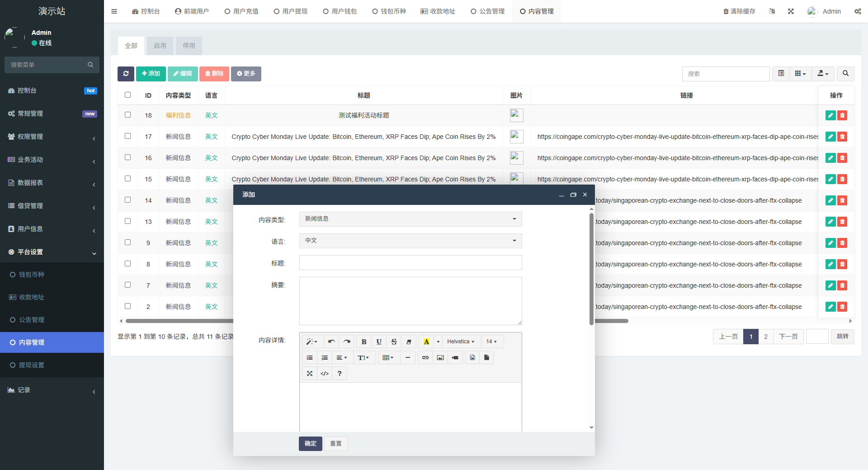Screen dimensions: 868x470
Task: Click the refresh icon above the content table
Action: click(x=126, y=74)
